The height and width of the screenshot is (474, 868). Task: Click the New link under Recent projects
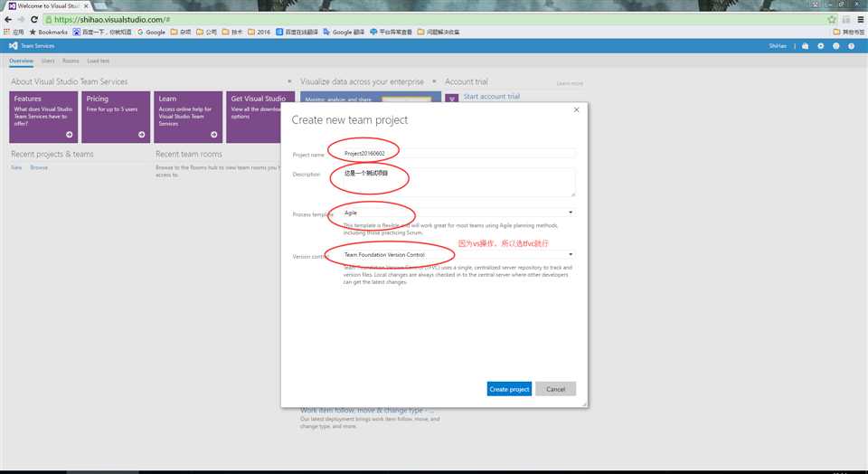click(16, 167)
